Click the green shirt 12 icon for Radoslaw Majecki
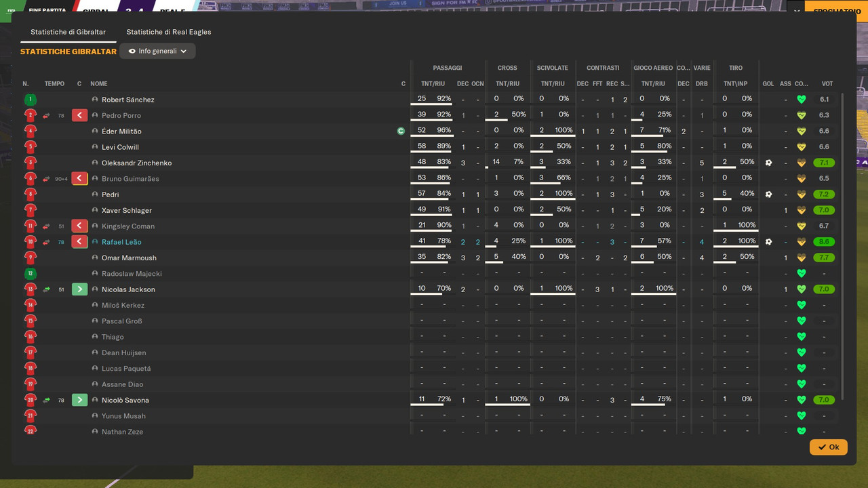This screenshot has height=488, width=868. pos(30,274)
